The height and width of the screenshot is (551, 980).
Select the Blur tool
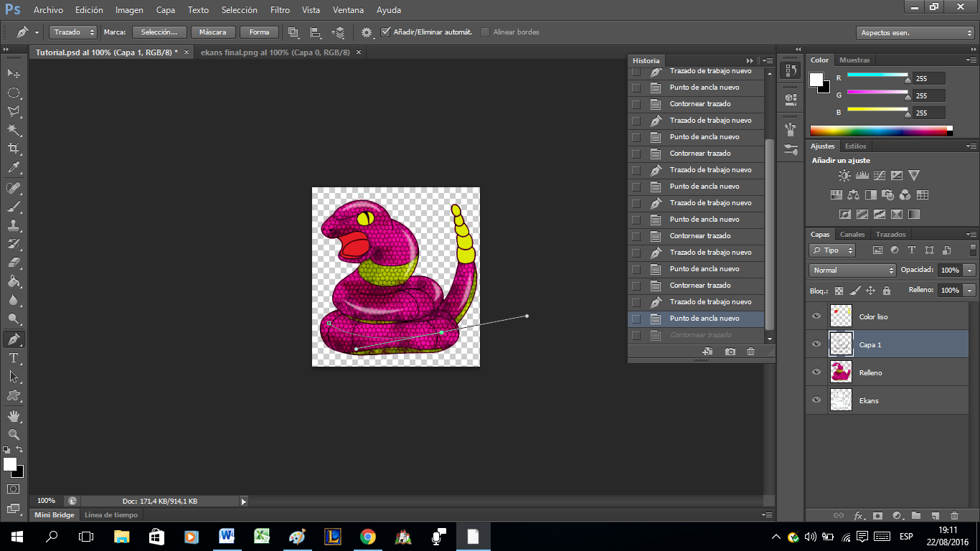click(x=14, y=300)
